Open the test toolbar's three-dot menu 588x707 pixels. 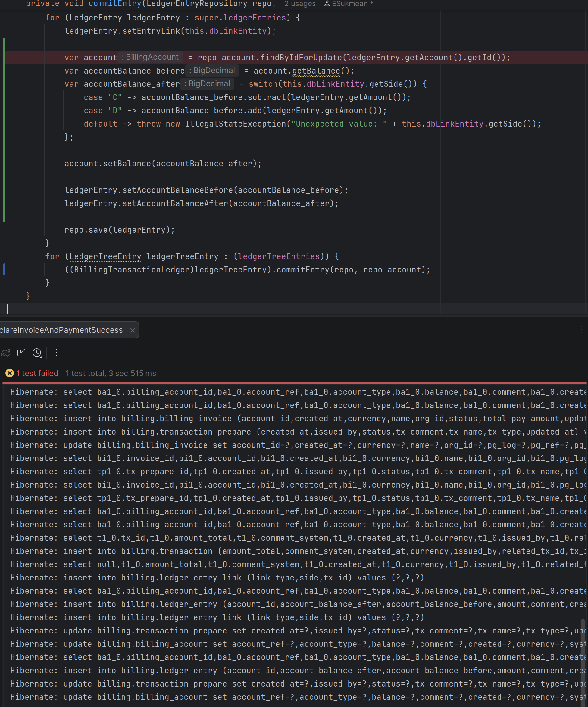pyautogui.click(x=57, y=353)
